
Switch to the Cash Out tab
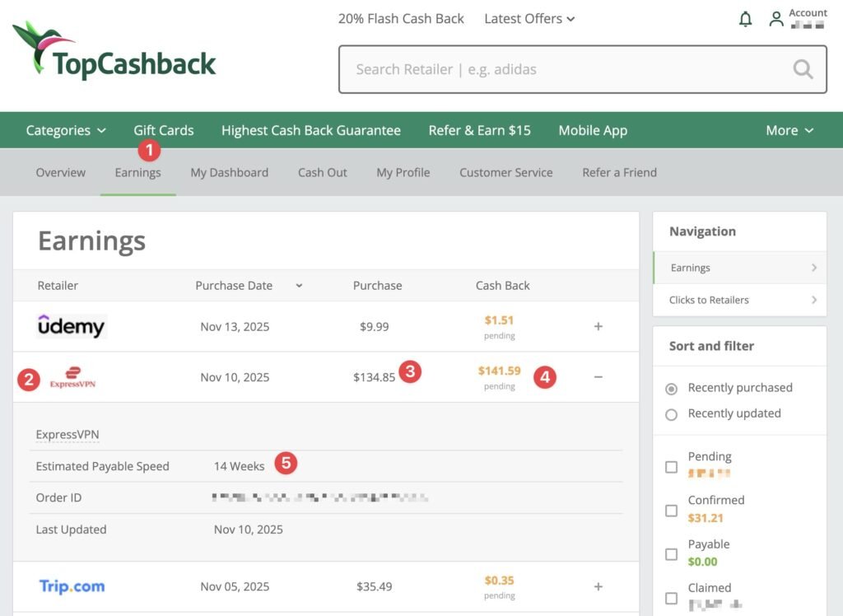coord(323,173)
